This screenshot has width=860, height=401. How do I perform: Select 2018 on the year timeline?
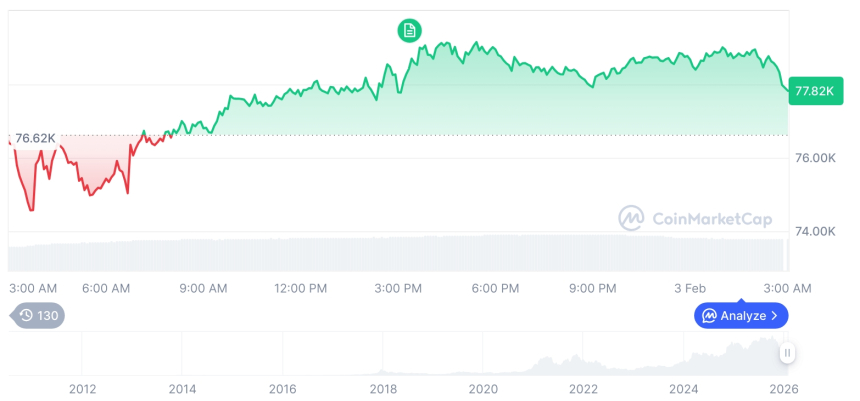383,388
